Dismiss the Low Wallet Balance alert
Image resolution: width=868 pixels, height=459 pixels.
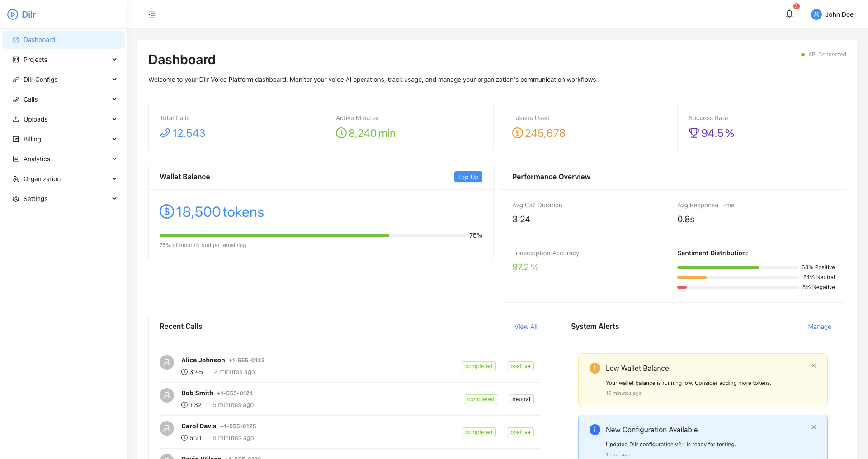(x=814, y=365)
